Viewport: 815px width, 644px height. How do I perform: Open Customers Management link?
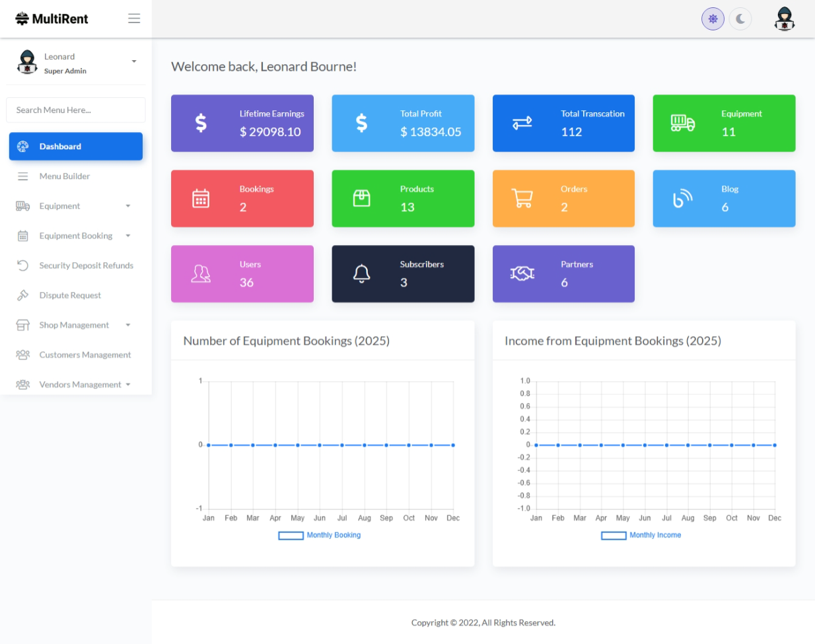(x=85, y=355)
